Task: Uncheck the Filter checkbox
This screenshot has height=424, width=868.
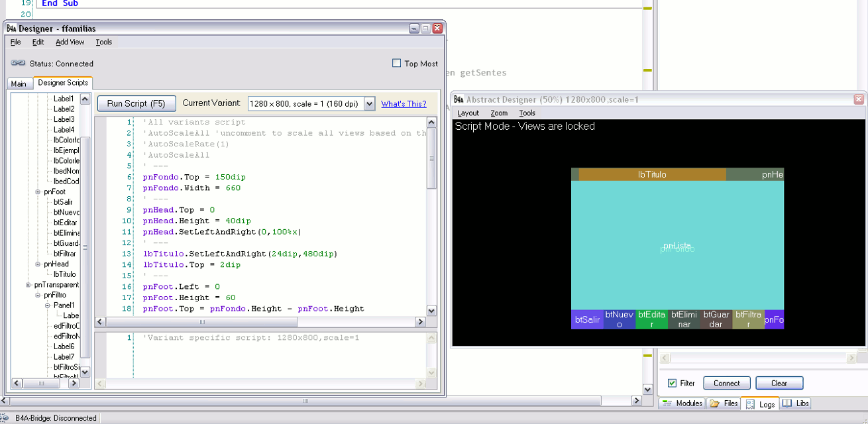Action: pos(673,383)
